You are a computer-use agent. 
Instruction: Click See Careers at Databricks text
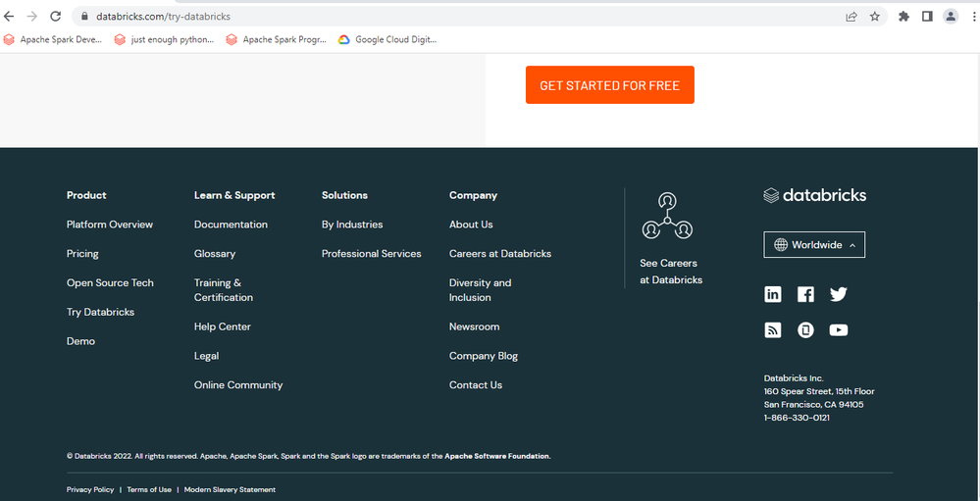click(x=671, y=272)
